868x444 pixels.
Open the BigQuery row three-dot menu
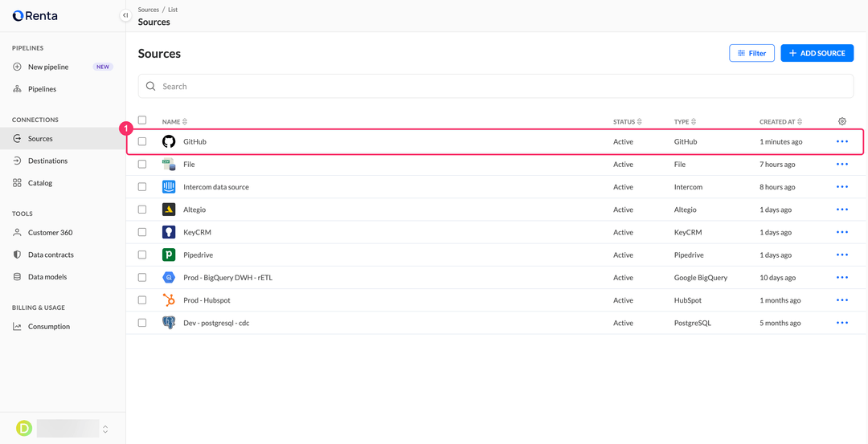[842, 278]
